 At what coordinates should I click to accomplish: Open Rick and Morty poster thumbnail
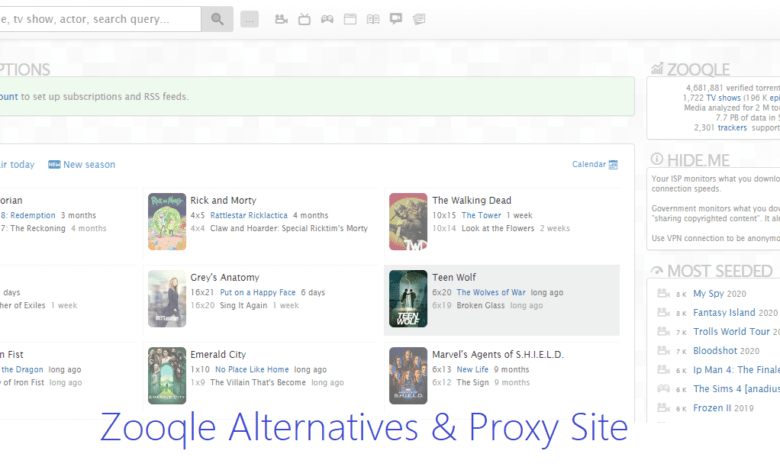pyautogui.click(x=167, y=221)
